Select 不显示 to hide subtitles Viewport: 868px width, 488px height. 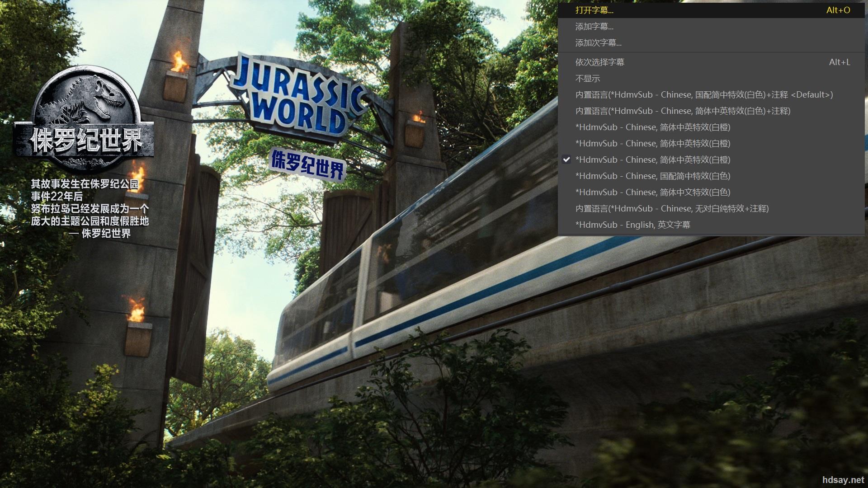pos(711,79)
